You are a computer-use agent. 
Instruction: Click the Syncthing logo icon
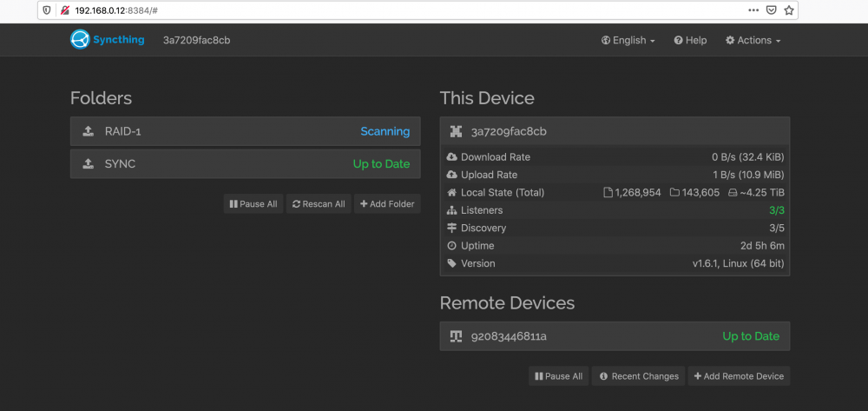coord(80,39)
